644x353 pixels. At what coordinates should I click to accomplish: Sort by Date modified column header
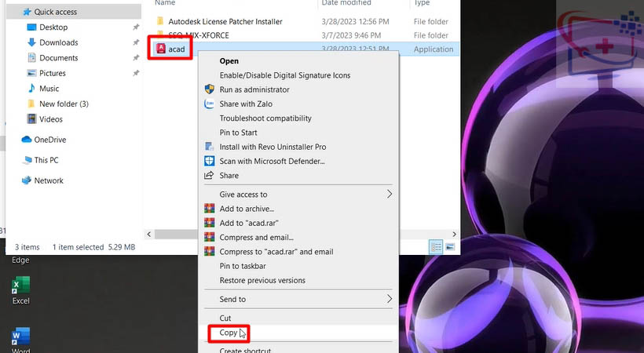coord(346,3)
